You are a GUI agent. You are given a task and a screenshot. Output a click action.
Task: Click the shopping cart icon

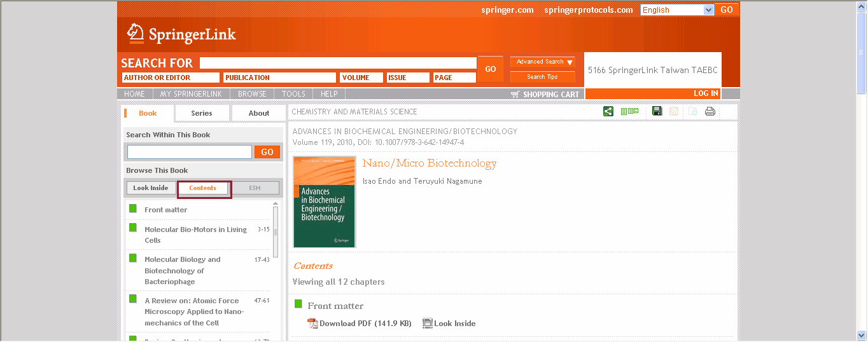click(x=515, y=94)
